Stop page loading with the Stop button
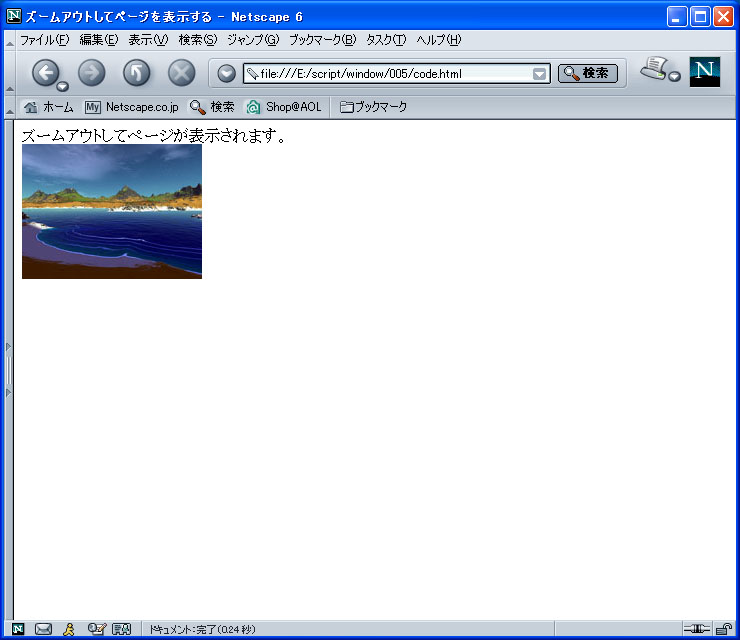The image size is (740, 640). pos(182,73)
